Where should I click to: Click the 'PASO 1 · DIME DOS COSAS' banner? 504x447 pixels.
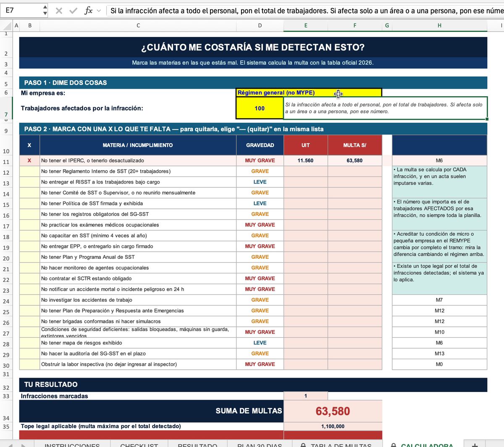[x=253, y=83]
